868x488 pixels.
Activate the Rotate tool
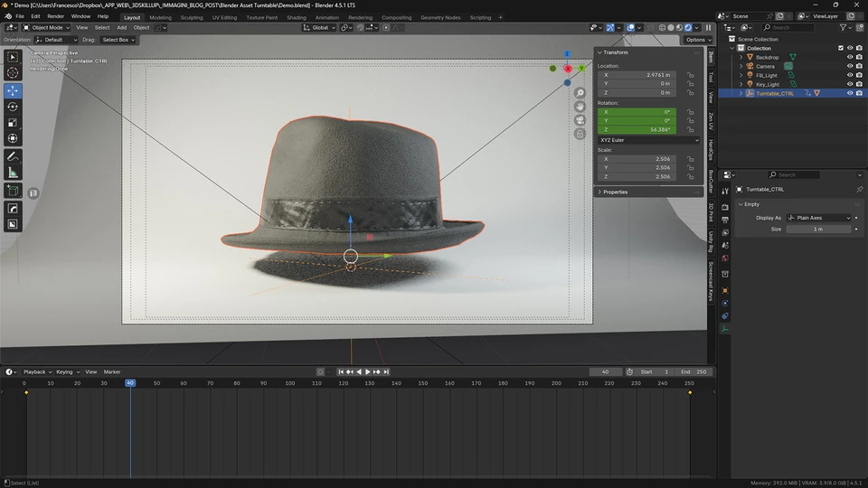13,107
